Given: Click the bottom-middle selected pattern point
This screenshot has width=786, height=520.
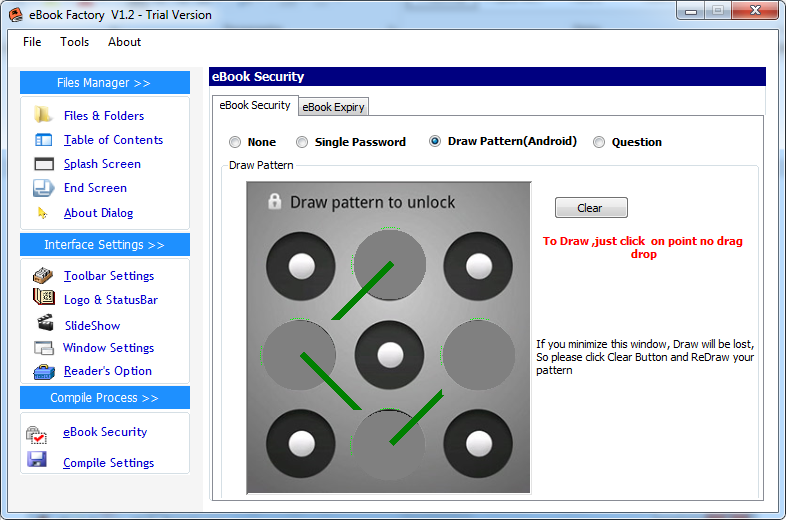Looking at the screenshot, I should click(x=388, y=445).
